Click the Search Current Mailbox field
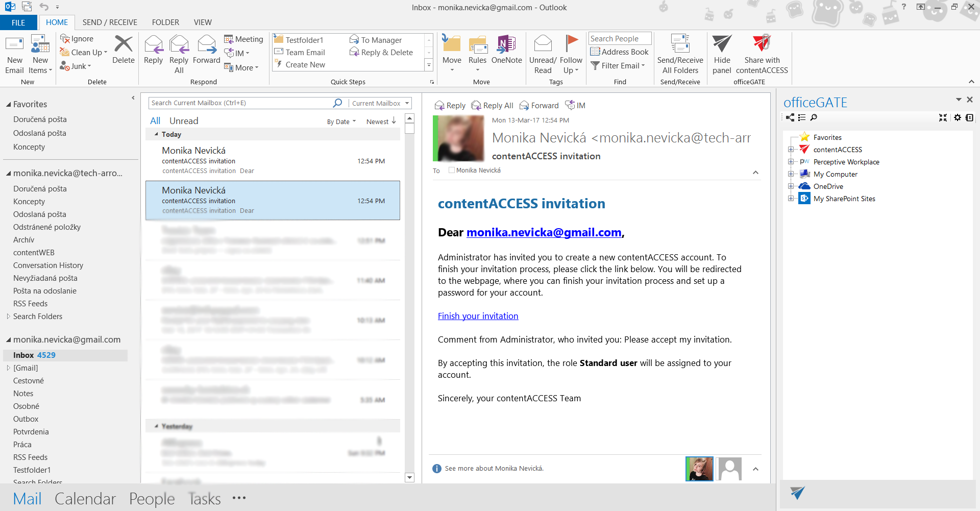Image resolution: width=980 pixels, height=511 pixels. (240, 103)
